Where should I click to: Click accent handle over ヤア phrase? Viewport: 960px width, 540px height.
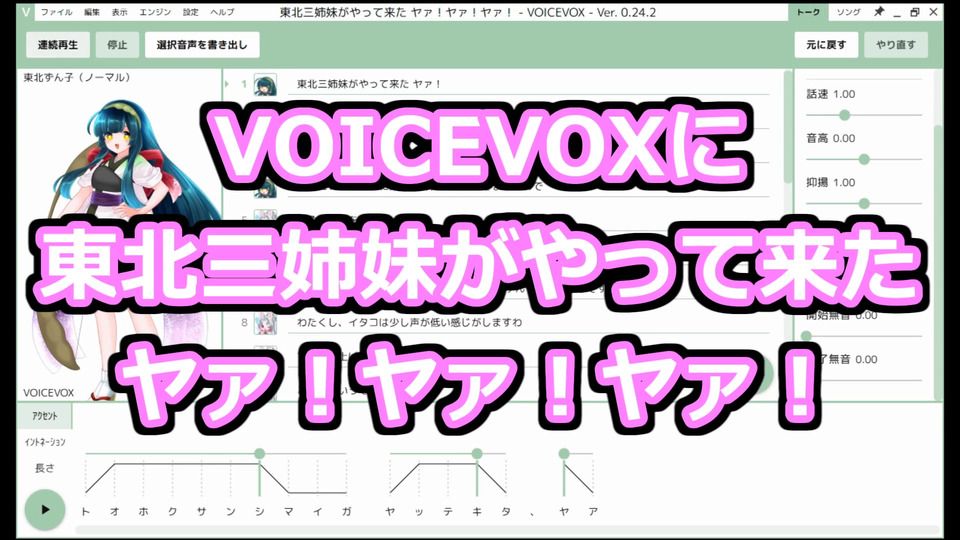[x=564, y=454]
